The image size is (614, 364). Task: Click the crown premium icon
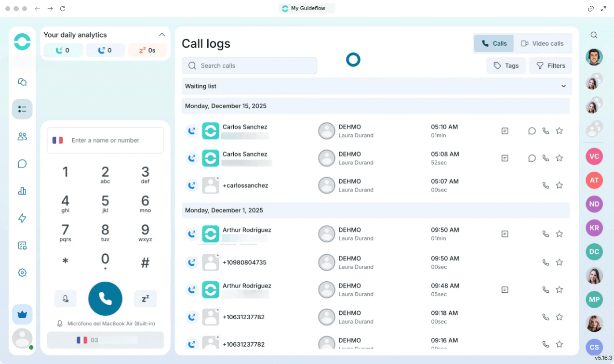(x=22, y=314)
